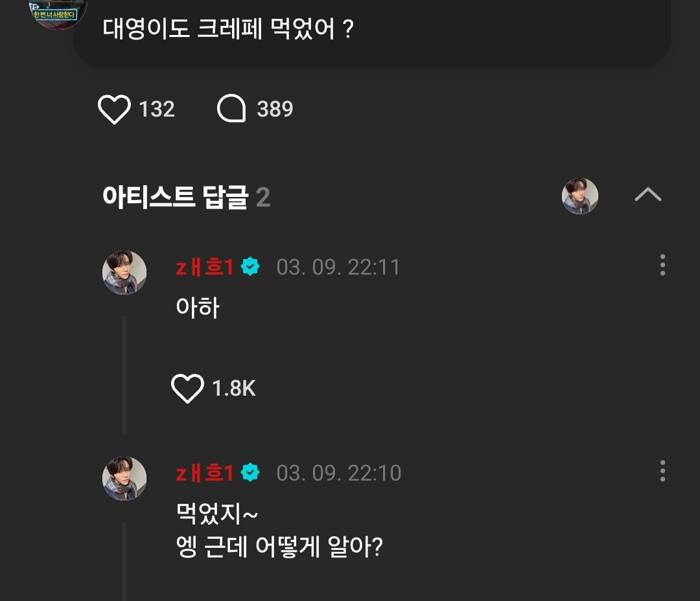
Task: Open the original poster's avatar at the top
Action: coord(58,11)
